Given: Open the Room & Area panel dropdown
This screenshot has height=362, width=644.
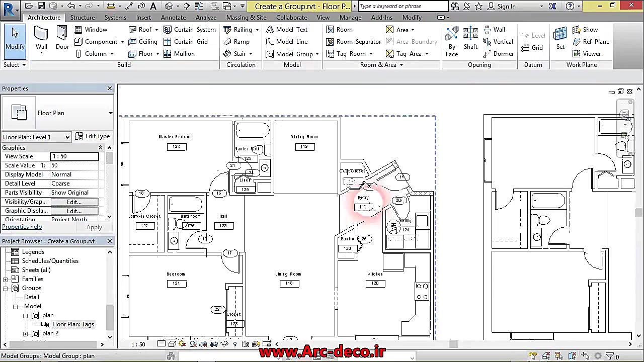Looking at the screenshot, I should [401, 65].
